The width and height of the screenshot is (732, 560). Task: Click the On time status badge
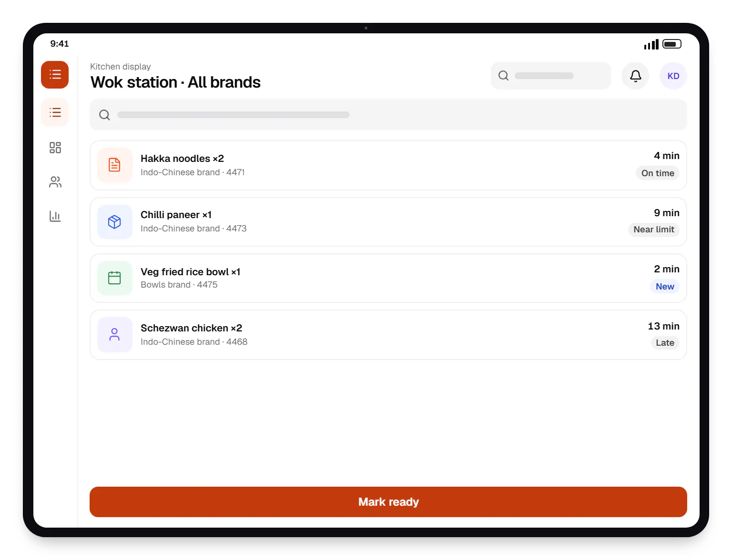658,173
